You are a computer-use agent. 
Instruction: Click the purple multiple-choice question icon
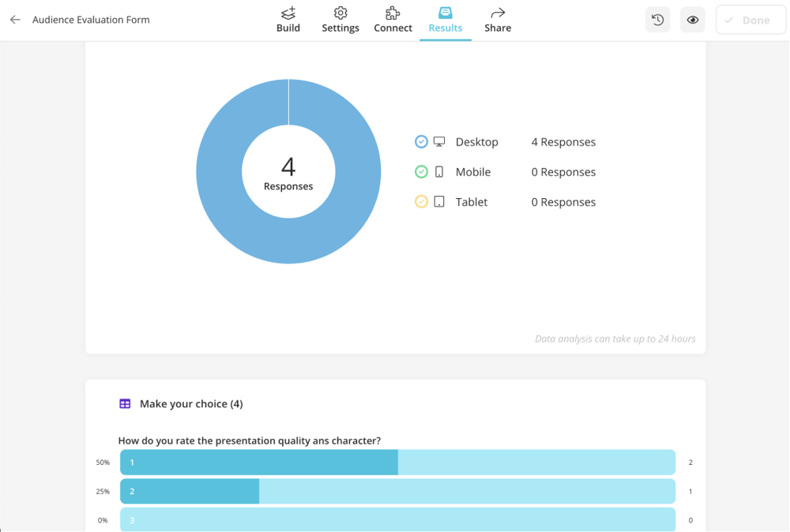coord(124,403)
